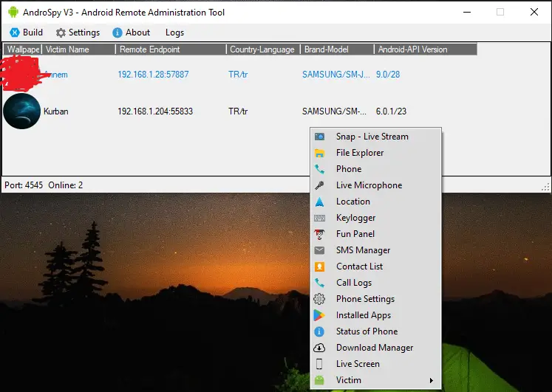Click the Fun Panel icon
Viewport: 552px width, 392px height.
coord(319,234)
